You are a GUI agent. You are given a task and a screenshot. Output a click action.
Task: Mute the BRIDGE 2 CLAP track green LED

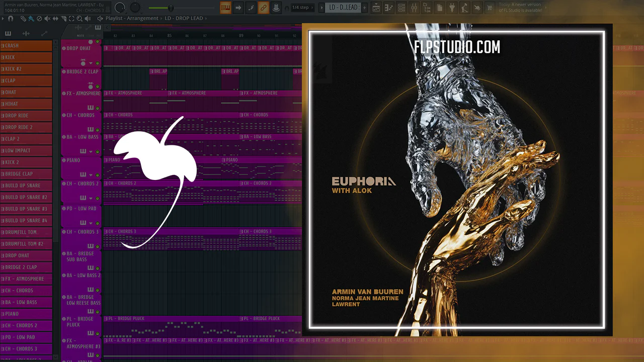tap(97, 87)
